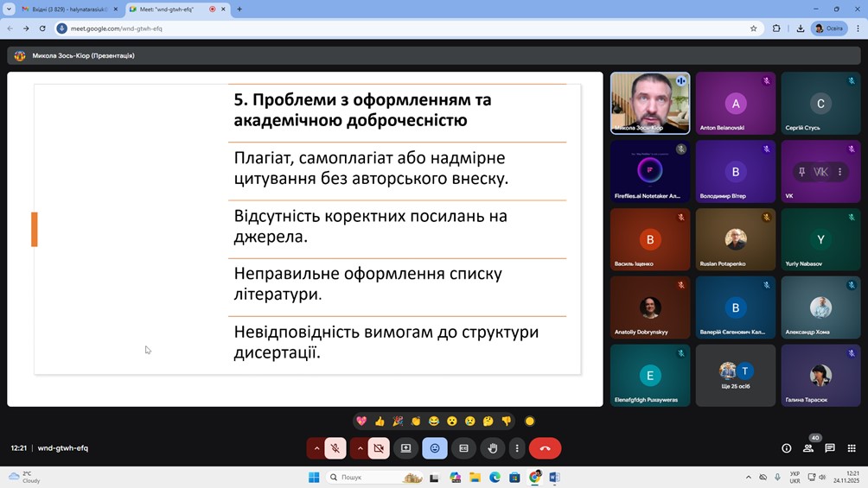Expand audio settings arrow beside microphone
This screenshot has height=488, width=868.
click(x=316, y=448)
